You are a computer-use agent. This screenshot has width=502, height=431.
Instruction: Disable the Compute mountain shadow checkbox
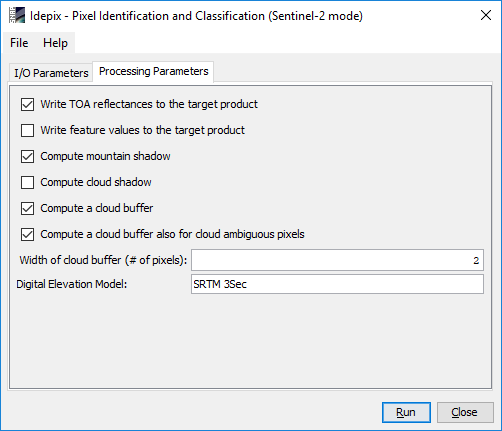pyautogui.click(x=27, y=156)
